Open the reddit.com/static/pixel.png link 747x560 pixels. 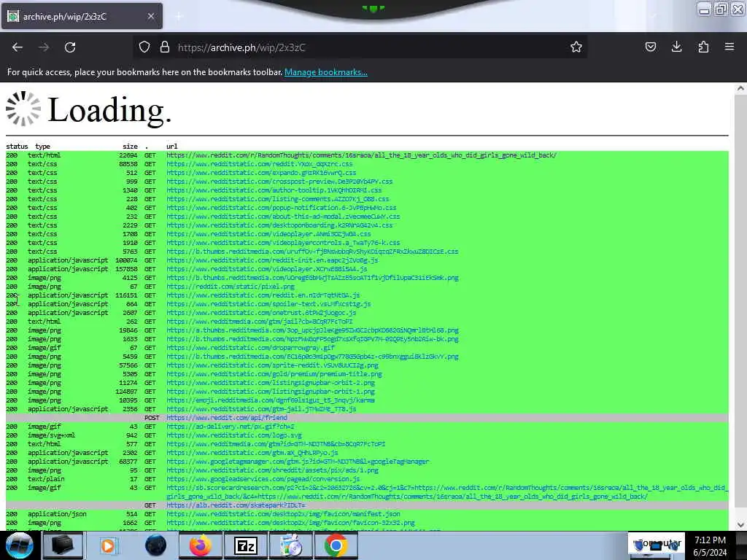point(230,287)
